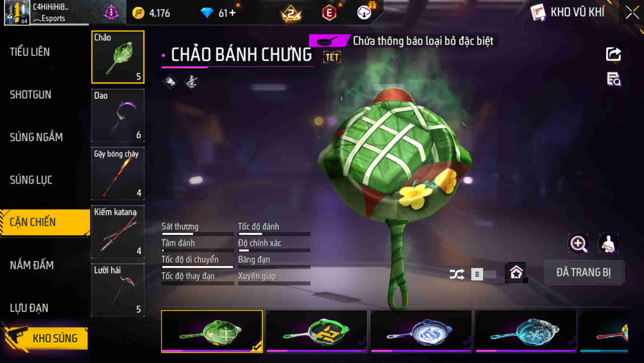
Task: Tap the share icon at top right
Action: pos(613,54)
